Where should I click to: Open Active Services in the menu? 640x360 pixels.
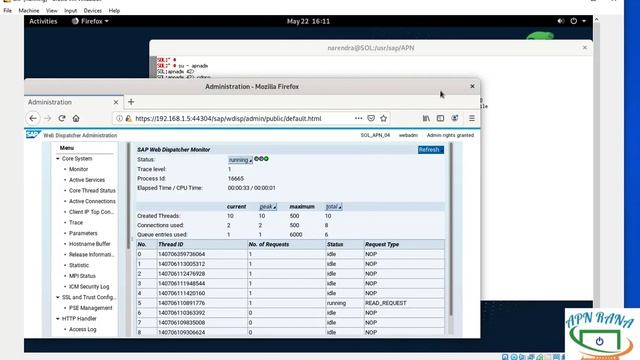pyautogui.click(x=87, y=180)
